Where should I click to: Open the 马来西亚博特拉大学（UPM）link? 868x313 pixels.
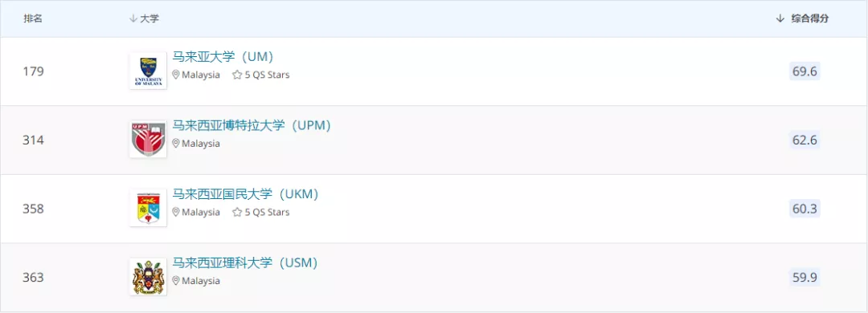coord(252,125)
